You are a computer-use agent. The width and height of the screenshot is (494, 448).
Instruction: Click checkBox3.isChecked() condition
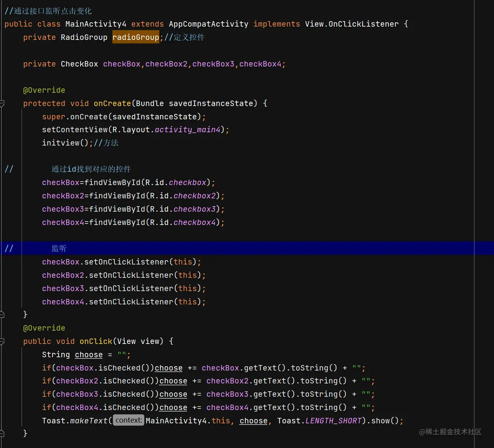click(105, 394)
